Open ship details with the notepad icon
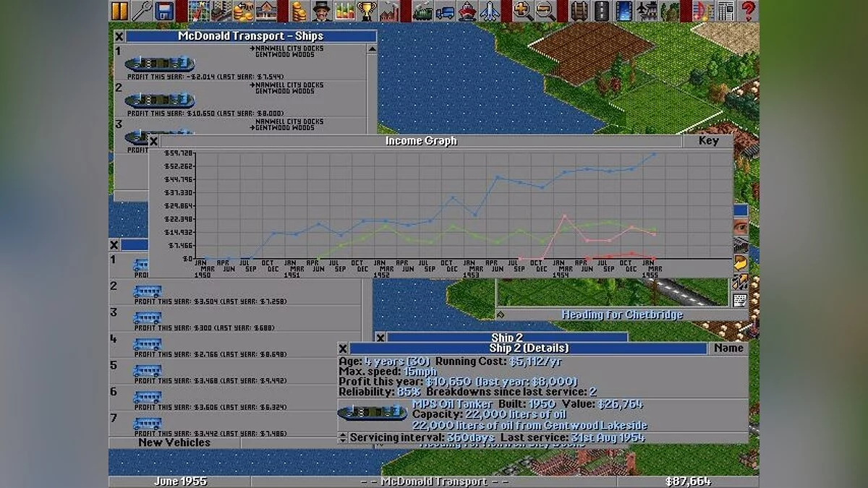Viewport: 868px width, 488px height. click(740, 299)
